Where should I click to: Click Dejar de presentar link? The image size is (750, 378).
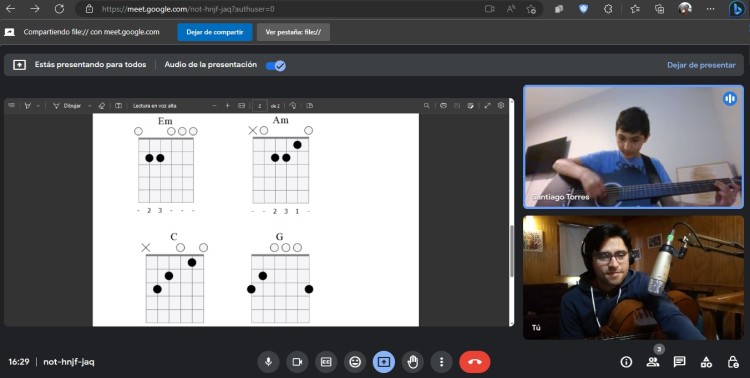(701, 65)
